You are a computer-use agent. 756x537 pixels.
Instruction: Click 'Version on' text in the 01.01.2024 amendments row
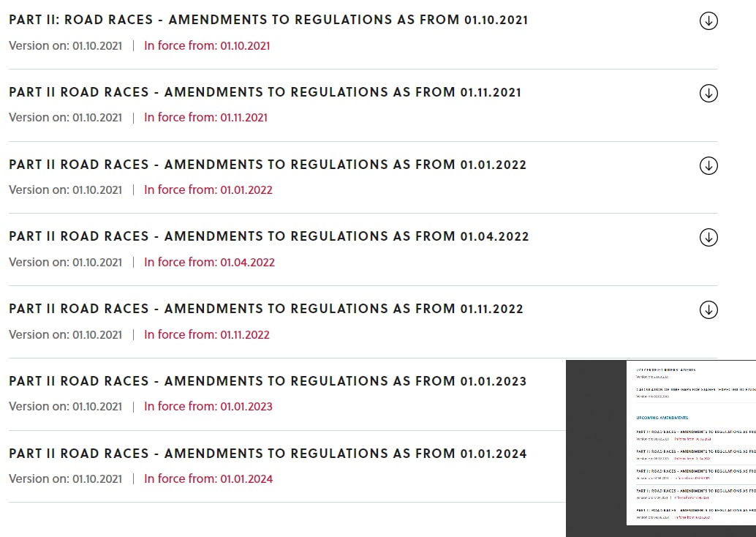(x=66, y=479)
